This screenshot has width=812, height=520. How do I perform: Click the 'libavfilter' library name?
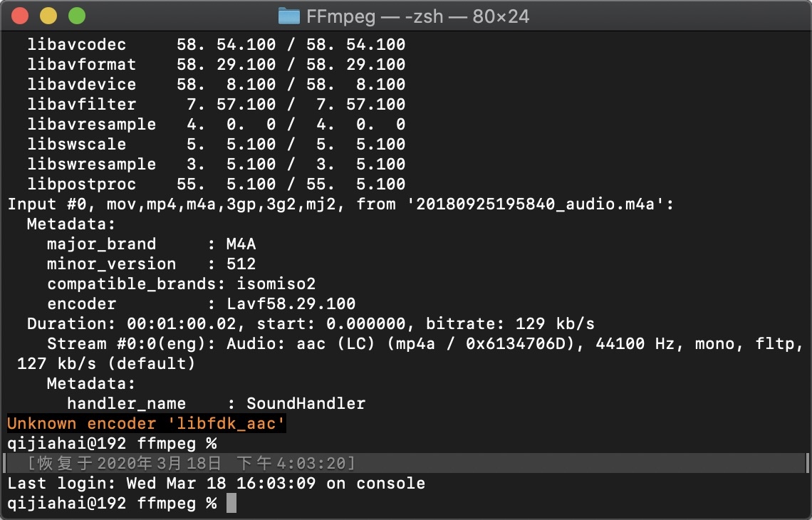[x=82, y=105]
